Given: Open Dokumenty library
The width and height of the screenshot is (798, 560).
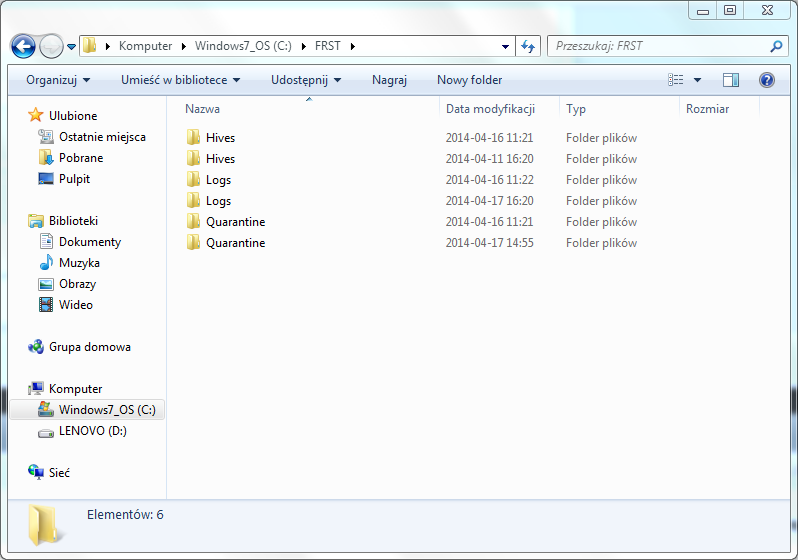Looking at the screenshot, I should 90,242.
